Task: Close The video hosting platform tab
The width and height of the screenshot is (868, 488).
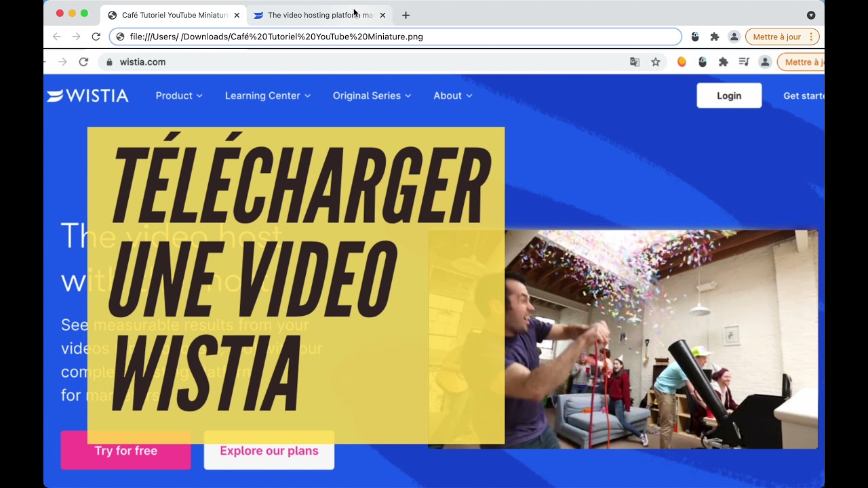Action: click(382, 15)
